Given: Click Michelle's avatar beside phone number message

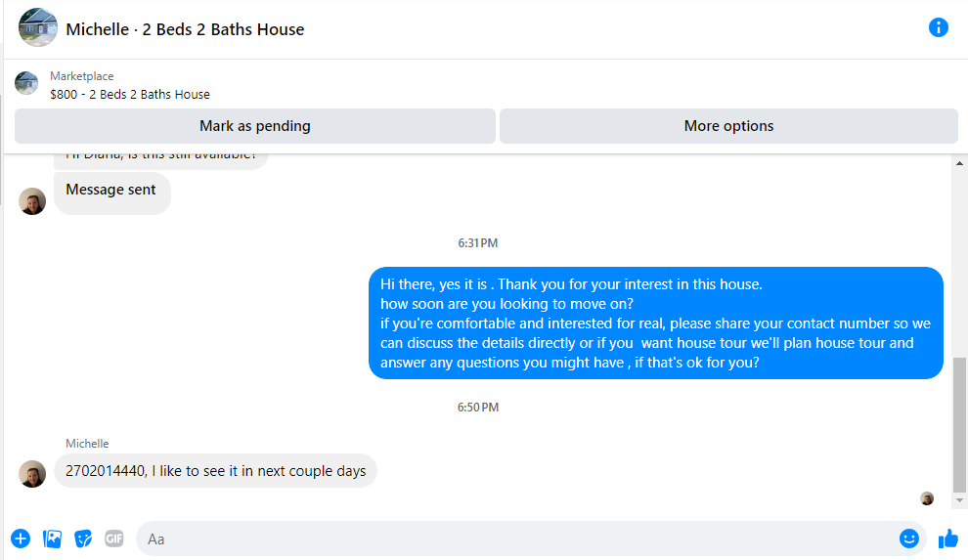Looking at the screenshot, I should (x=32, y=474).
